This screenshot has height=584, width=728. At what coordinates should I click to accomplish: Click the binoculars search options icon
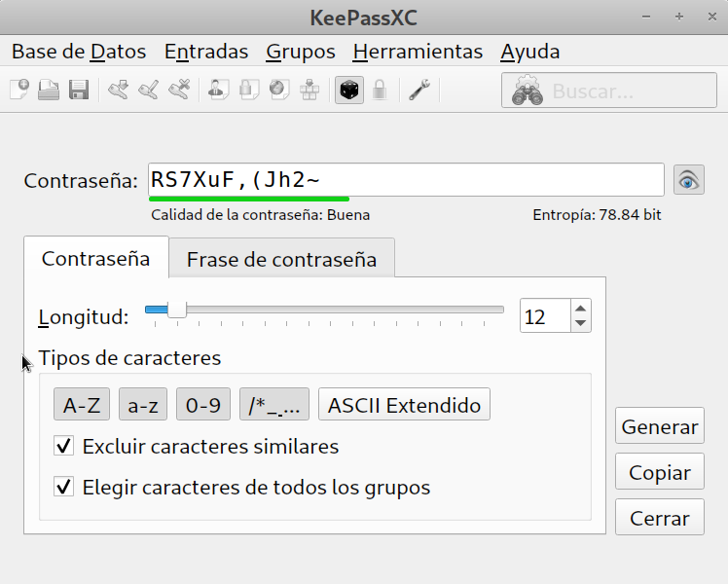click(527, 91)
